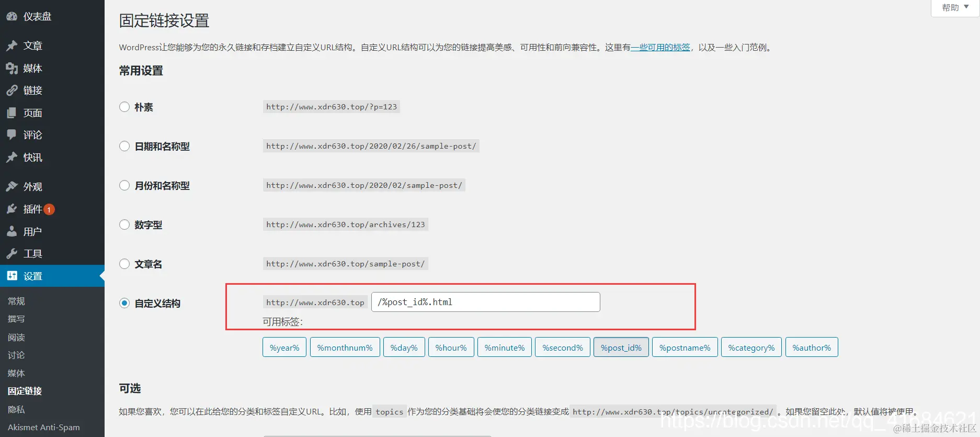
Task: Click the 外观 paintbrush icon
Action: tap(12, 187)
